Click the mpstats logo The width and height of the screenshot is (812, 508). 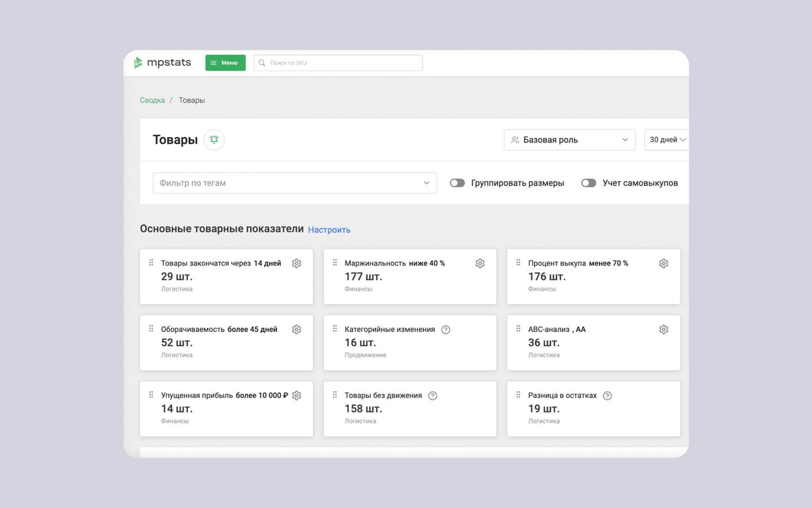tap(163, 63)
